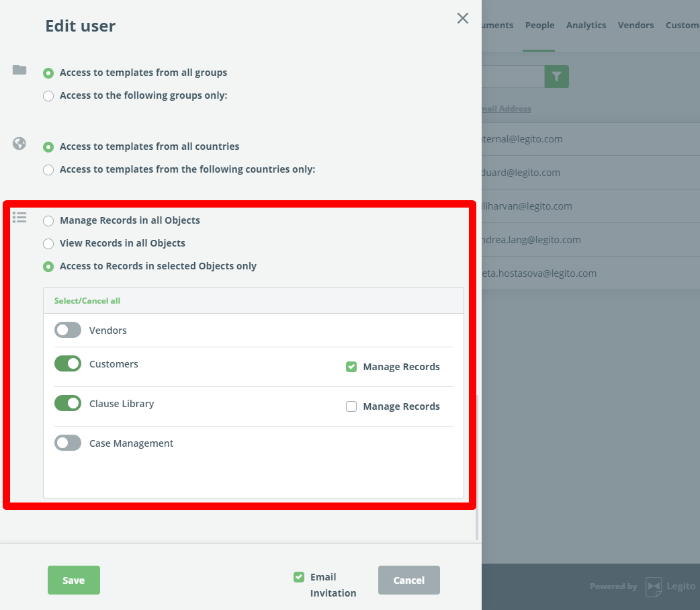Screen dimensions: 700x610
Task: Open the Customers tab in background
Action: pyautogui.click(x=683, y=25)
